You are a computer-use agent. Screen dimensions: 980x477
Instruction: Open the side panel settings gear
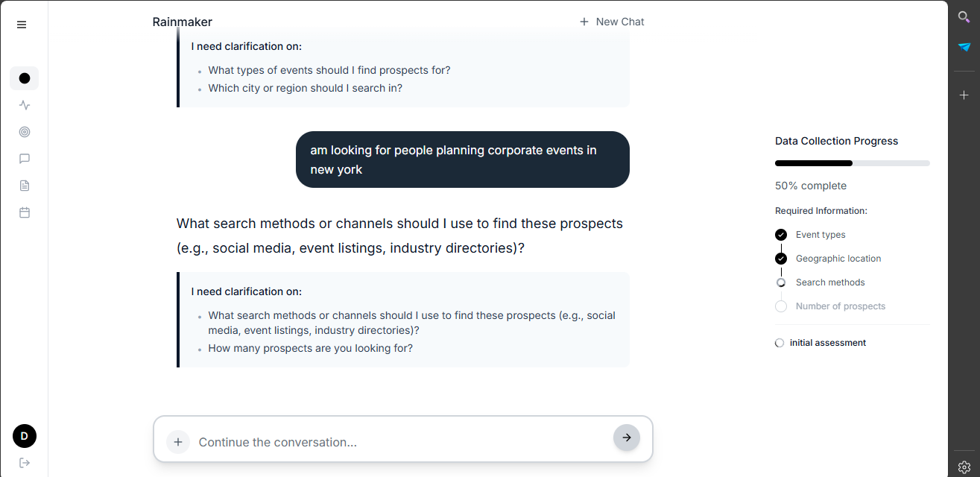[964, 467]
